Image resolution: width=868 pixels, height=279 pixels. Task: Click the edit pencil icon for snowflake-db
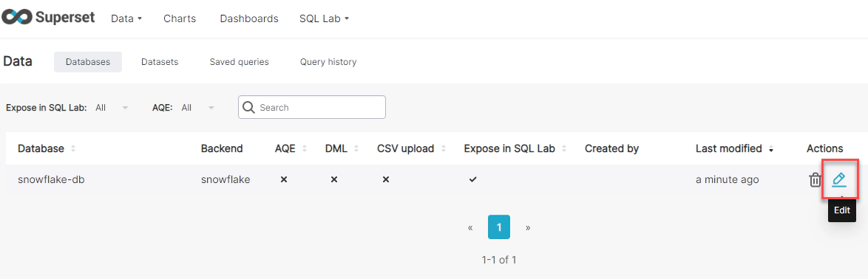[x=839, y=179]
